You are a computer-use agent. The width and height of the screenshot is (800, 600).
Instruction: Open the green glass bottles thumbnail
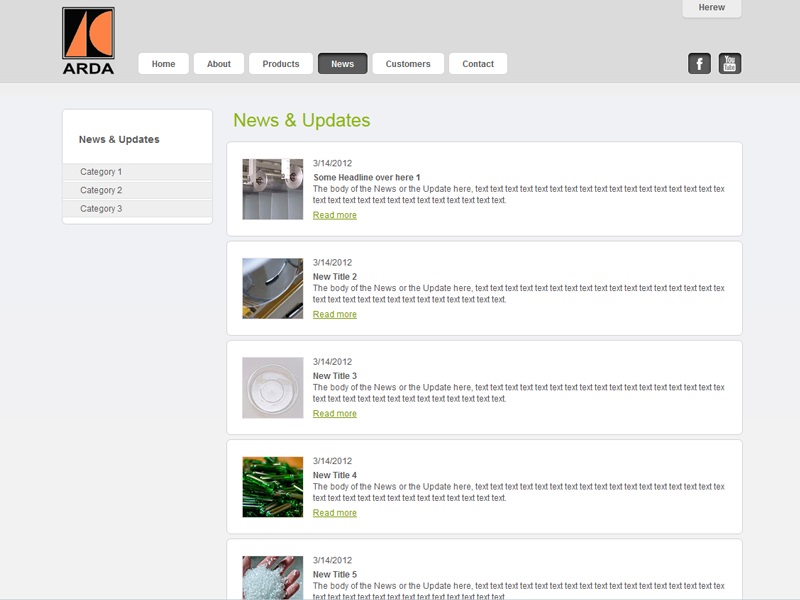click(x=272, y=487)
